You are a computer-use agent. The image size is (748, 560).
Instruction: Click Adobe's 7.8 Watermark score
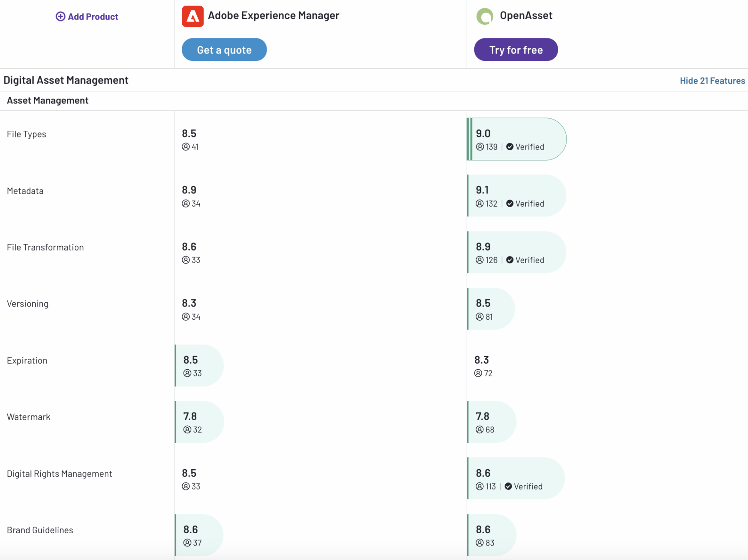pos(190,416)
